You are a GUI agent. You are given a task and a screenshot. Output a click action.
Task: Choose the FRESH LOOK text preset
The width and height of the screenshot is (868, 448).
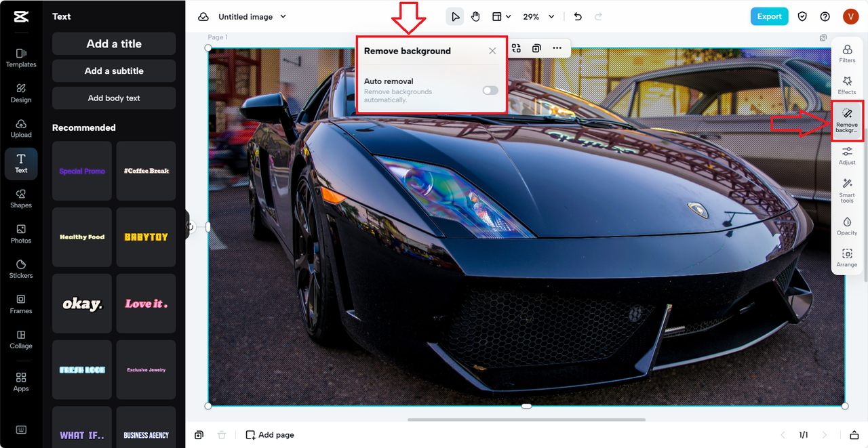point(82,370)
